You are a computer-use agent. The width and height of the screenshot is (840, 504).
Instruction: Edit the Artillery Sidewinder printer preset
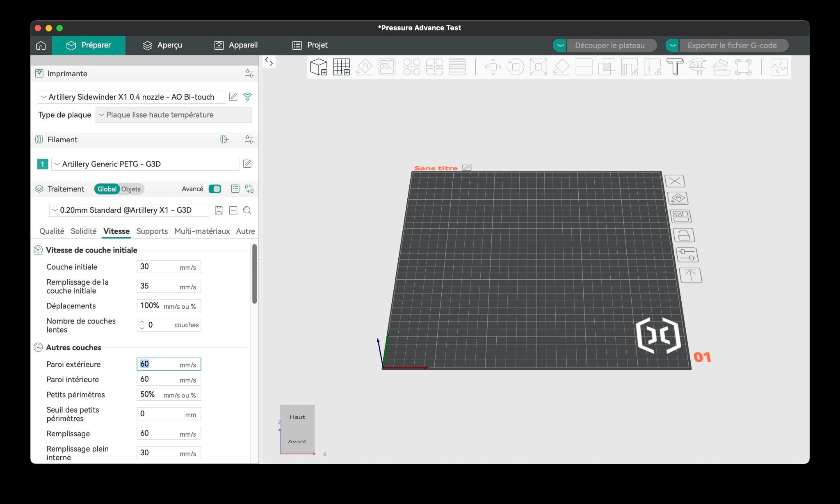tap(233, 97)
